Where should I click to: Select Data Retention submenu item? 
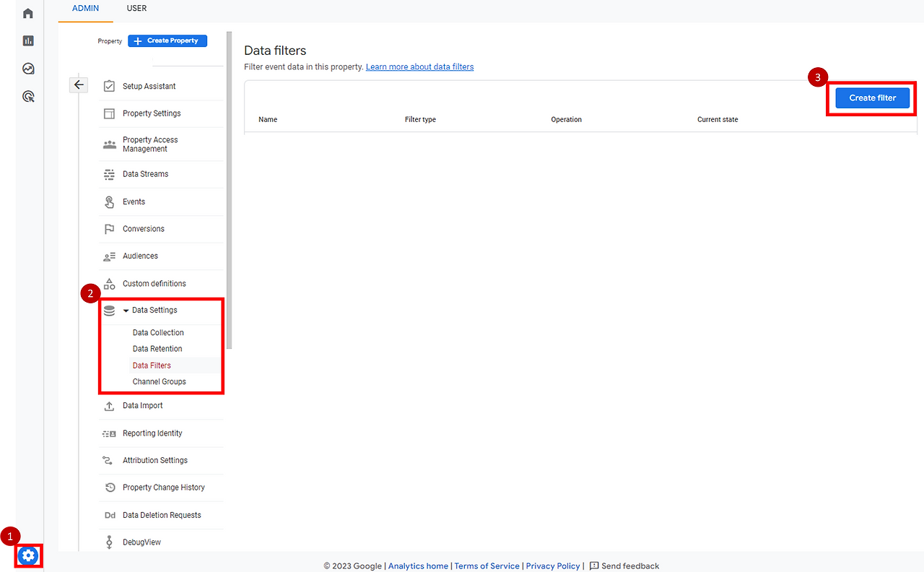click(x=157, y=349)
